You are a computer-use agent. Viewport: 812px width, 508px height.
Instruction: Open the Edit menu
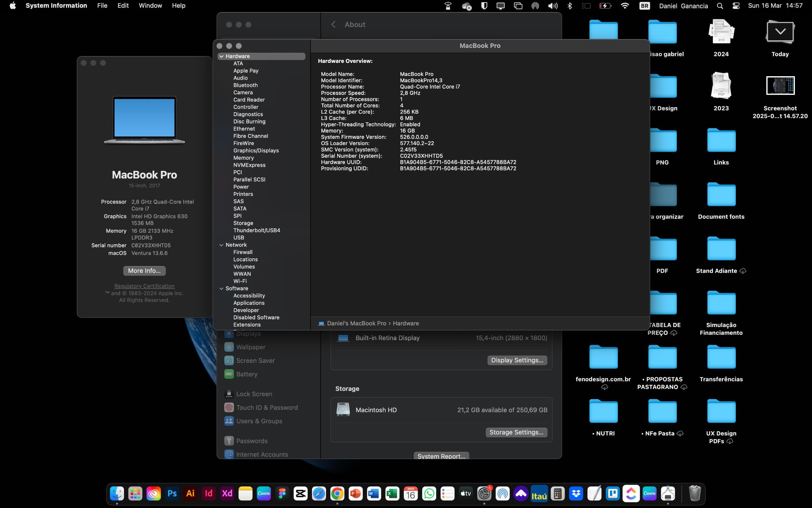click(123, 6)
